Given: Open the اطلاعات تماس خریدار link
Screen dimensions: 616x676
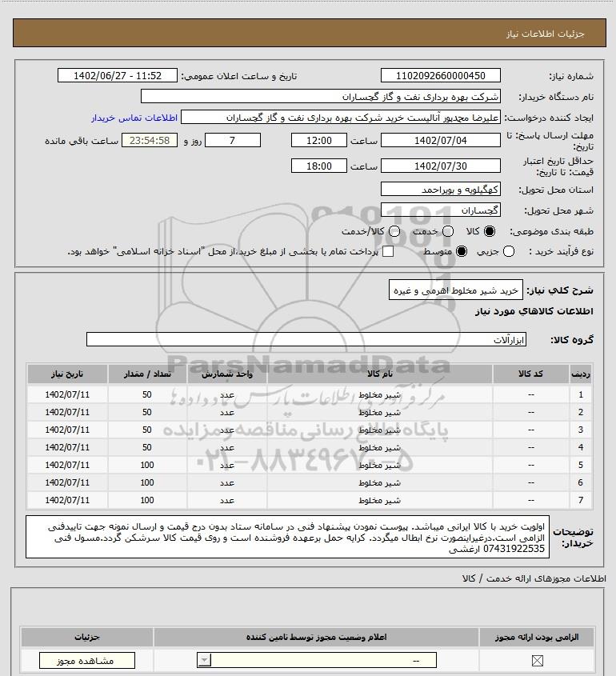Looking at the screenshot, I should (134, 118).
